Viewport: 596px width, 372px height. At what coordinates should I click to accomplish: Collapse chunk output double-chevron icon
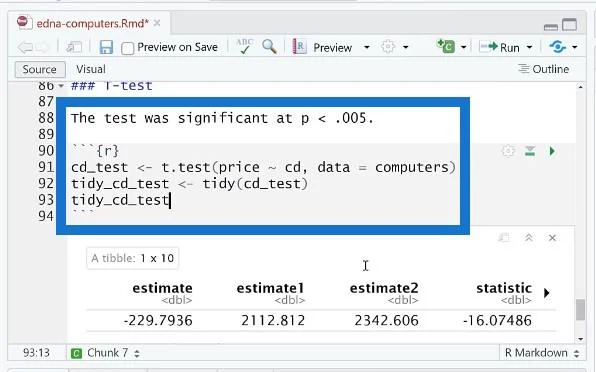coord(528,238)
